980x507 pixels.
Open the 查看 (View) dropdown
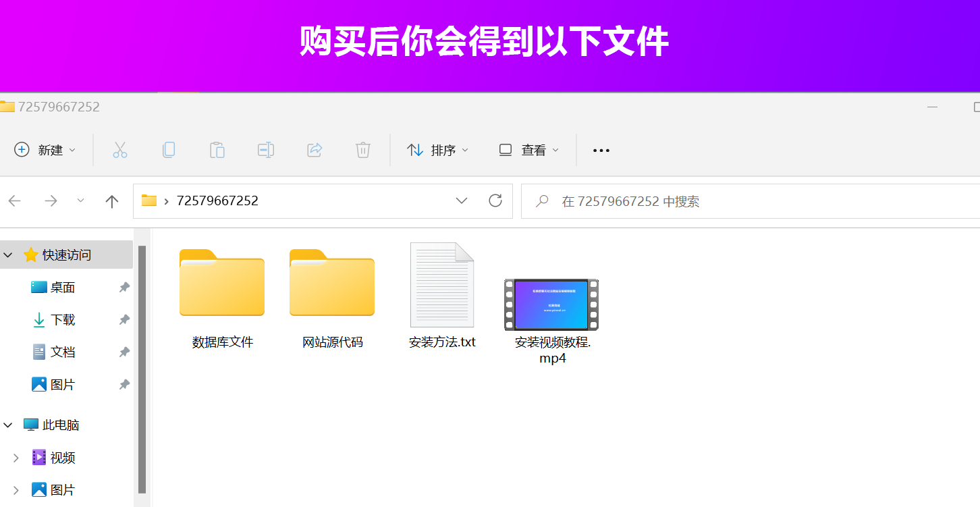pos(528,150)
